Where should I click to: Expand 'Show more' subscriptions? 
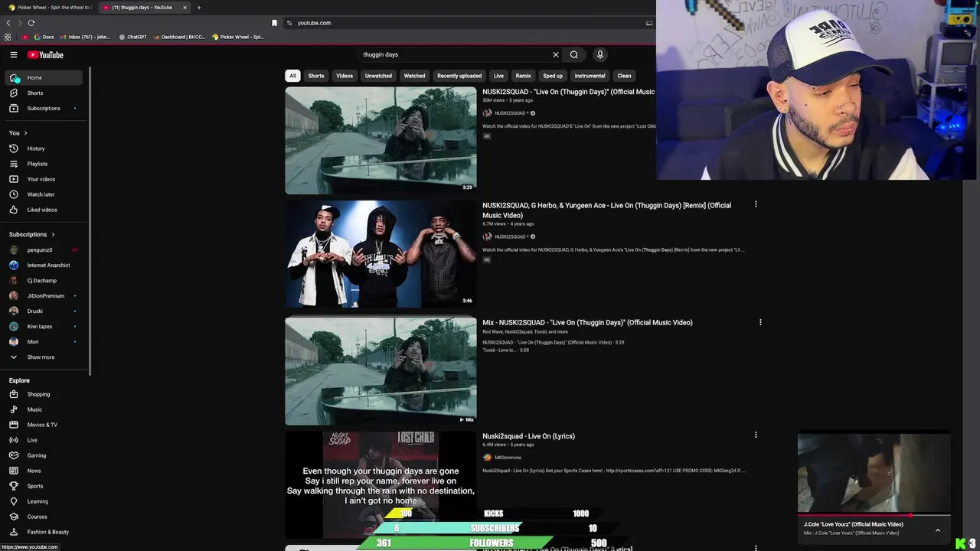pyautogui.click(x=44, y=357)
